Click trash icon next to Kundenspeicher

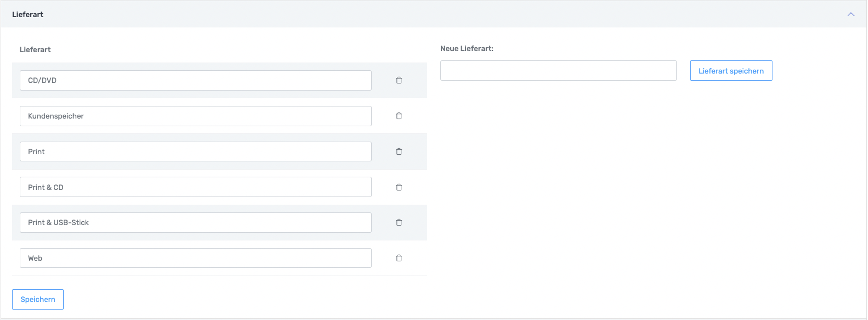pos(399,116)
